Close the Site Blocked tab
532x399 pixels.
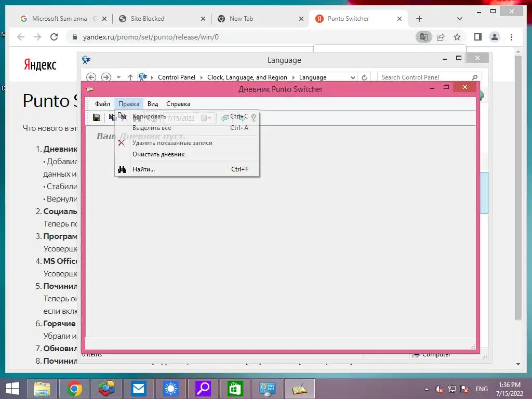point(203,19)
